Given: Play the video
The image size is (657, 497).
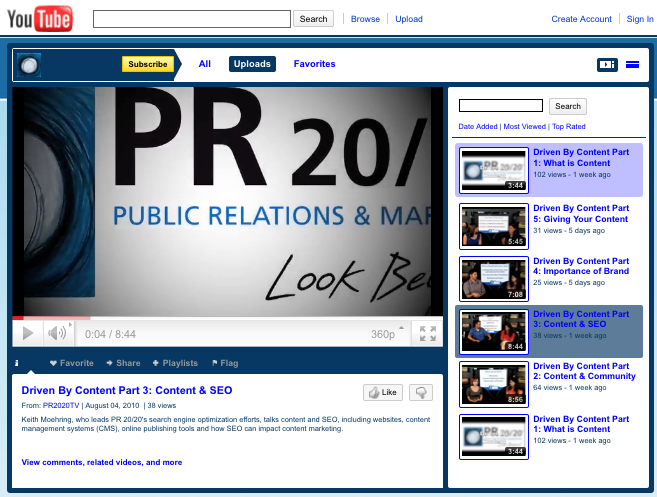Looking at the screenshot, I should (28, 334).
